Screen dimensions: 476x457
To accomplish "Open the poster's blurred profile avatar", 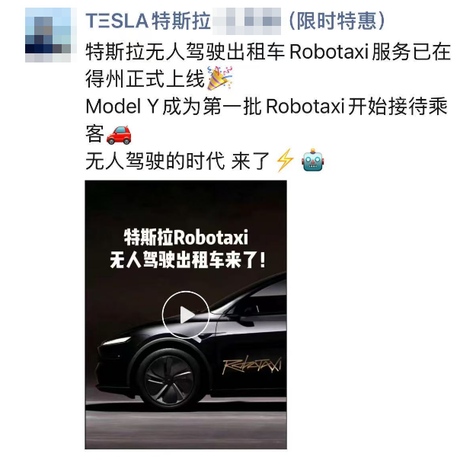I will pyautogui.click(x=48, y=35).
